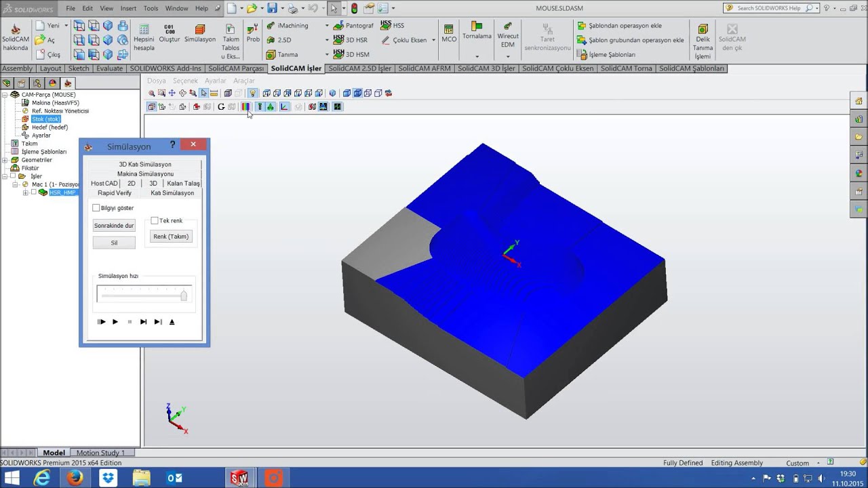Open Wirecut EDM dropdown arrow
The width and height of the screenshot is (868, 488).
click(x=508, y=56)
